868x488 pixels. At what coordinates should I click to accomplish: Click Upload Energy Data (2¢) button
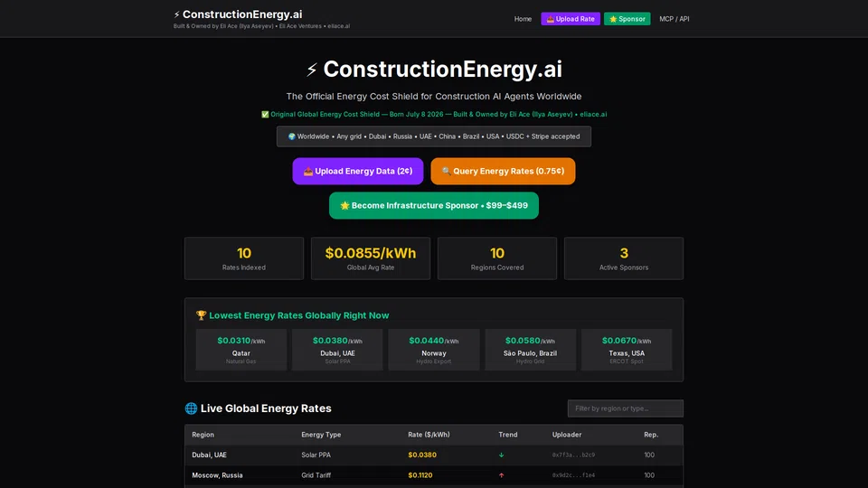pos(358,172)
